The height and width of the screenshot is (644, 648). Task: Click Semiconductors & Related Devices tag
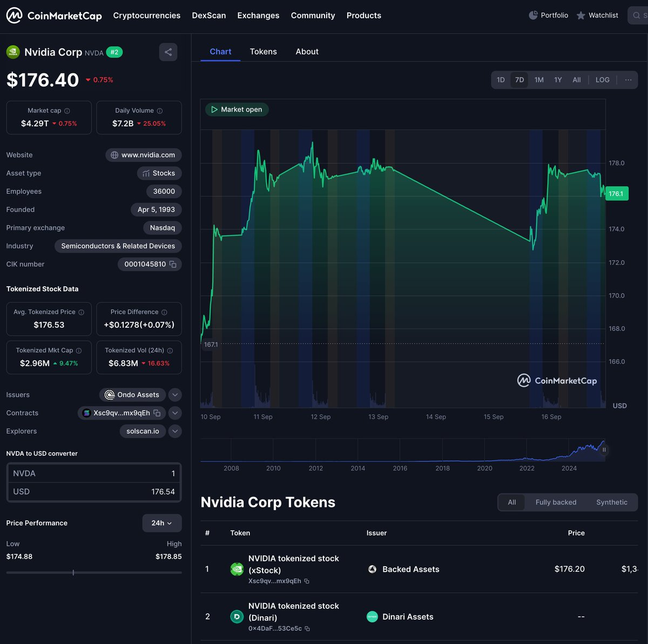(118, 246)
